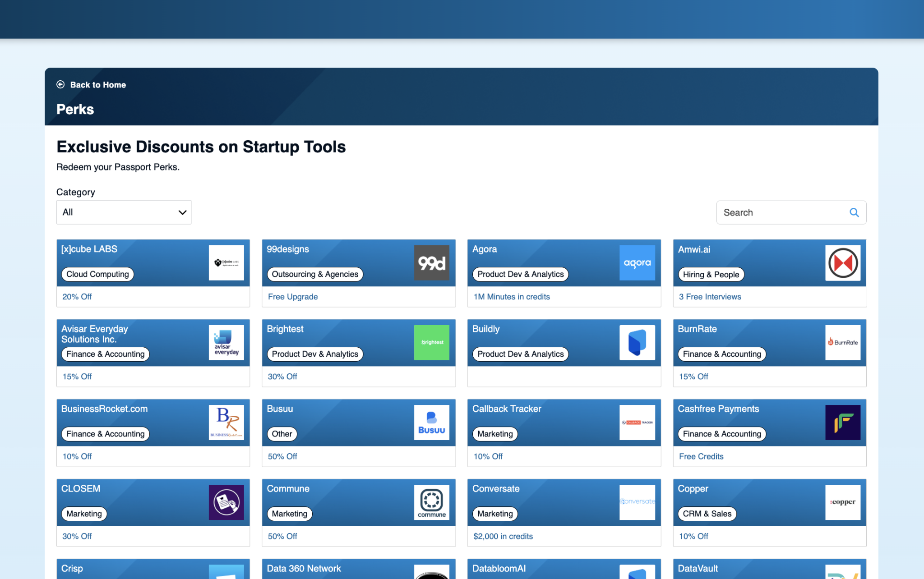Image resolution: width=924 pixels, height=579 pixels.
Task: Click the CRM & Sales tag on Copper
Action: point(707,514)
